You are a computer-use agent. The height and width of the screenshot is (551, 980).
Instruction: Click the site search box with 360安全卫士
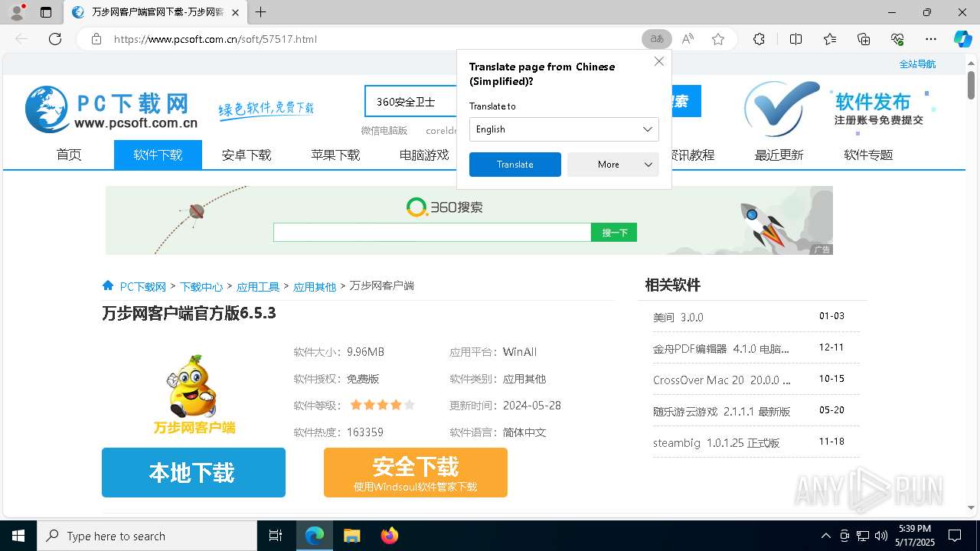pos(411,102)
